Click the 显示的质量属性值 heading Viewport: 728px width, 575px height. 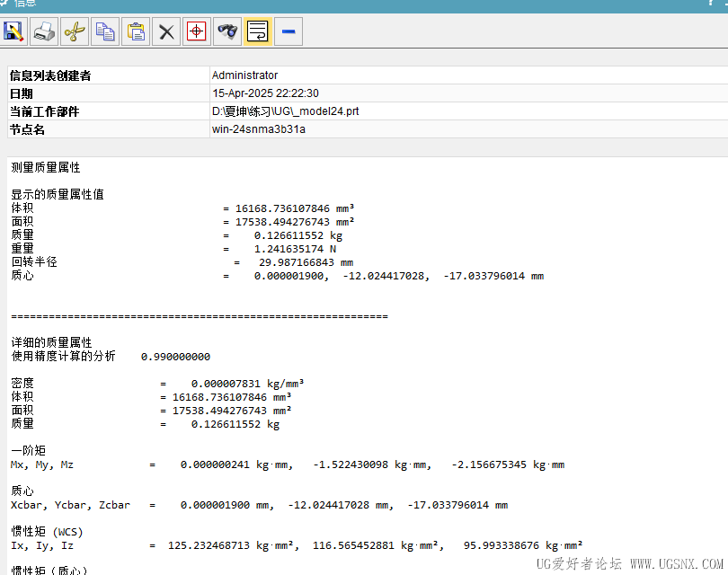58,194
